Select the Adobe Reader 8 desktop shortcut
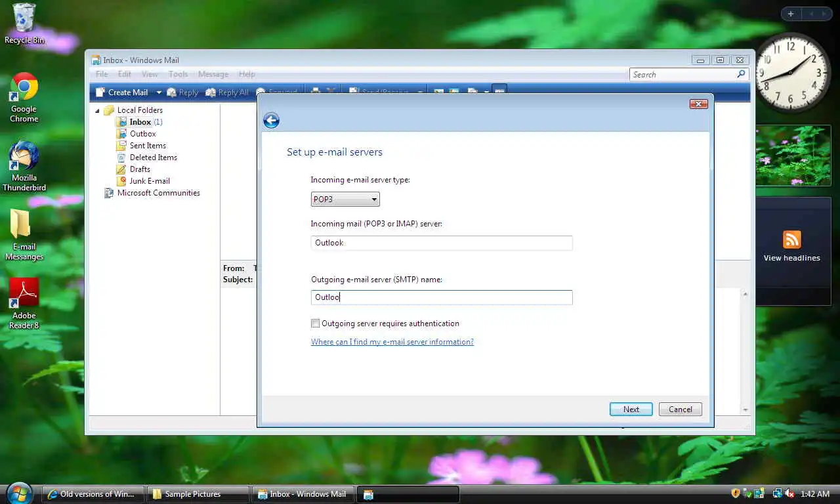This screenshot has height=504, width=840. click(x=24, y=303)
